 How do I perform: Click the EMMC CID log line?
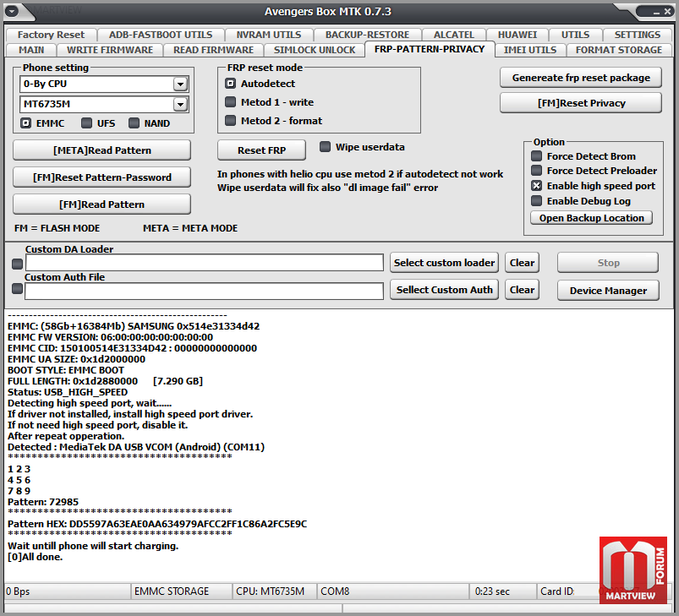(x=132, y=348)
